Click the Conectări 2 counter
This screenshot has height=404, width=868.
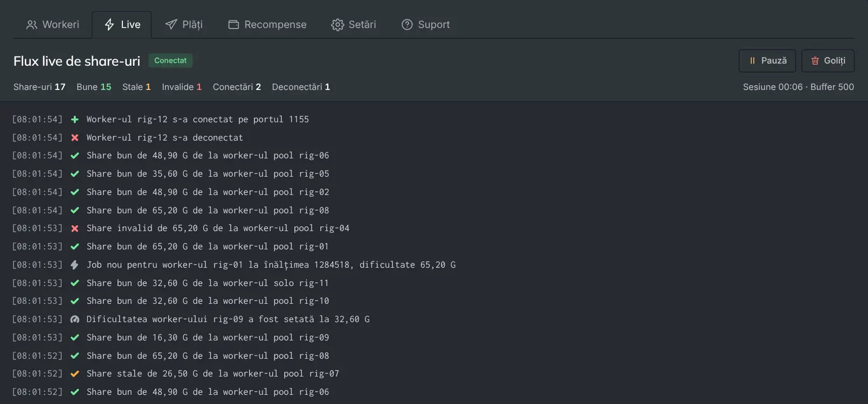coord(237,87)
